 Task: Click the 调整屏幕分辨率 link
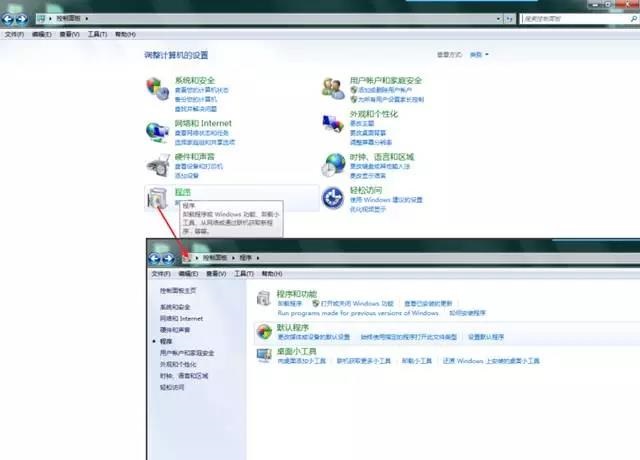click(x=371, y=142)
